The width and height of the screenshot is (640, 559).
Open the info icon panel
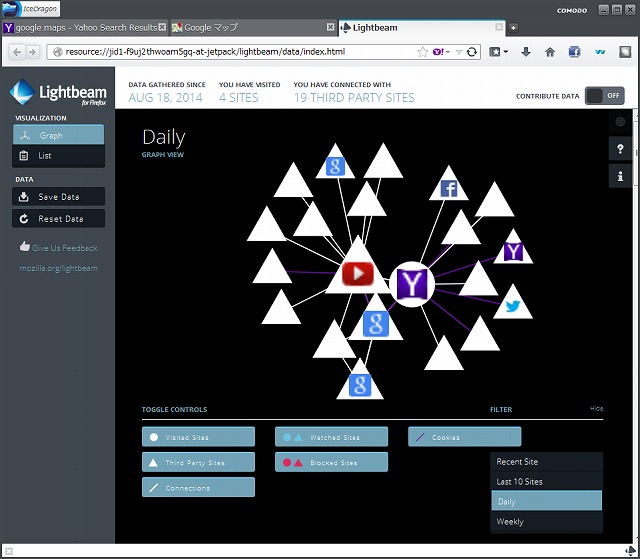620,176
